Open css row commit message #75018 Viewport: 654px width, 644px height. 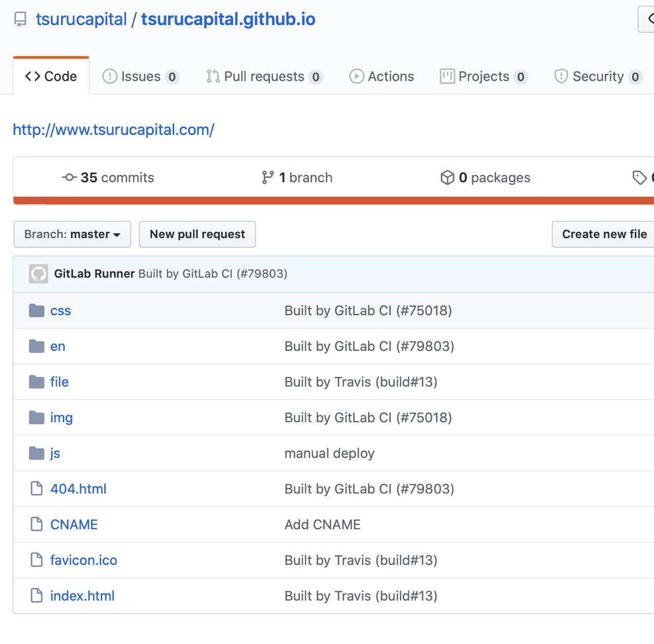[x=368, y=311]
